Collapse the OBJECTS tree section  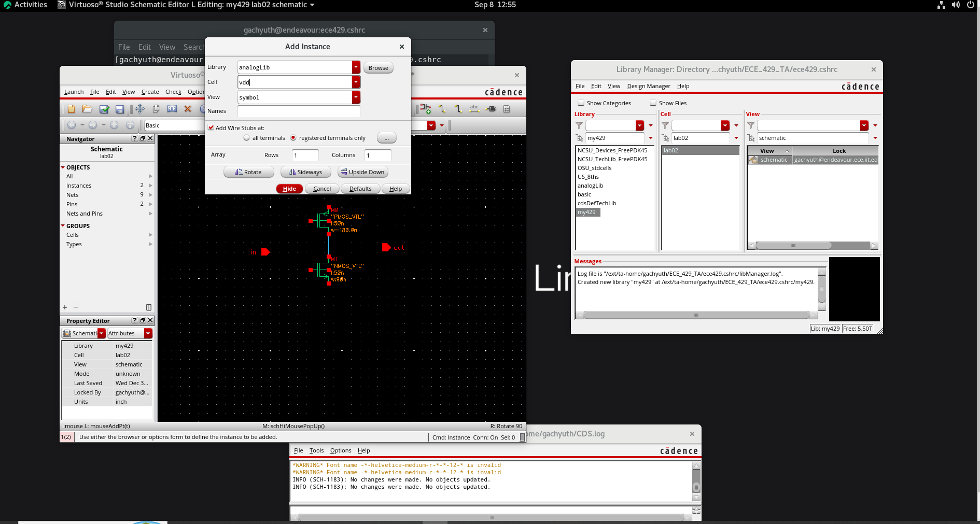pos(63,167)
